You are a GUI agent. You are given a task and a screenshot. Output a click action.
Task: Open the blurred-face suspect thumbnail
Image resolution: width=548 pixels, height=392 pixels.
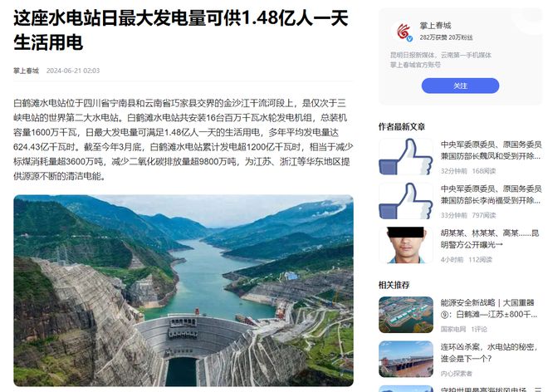point(406,245)
